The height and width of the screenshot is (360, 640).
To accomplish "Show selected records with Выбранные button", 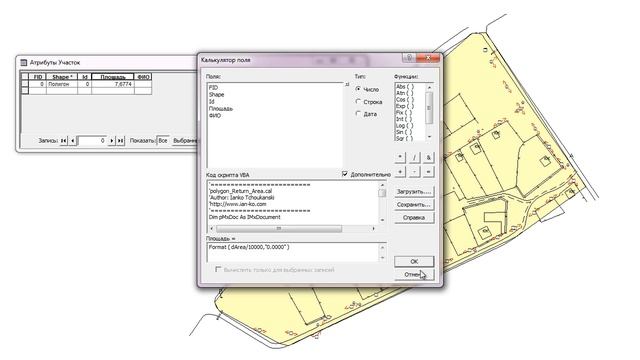I will (185, 140).
